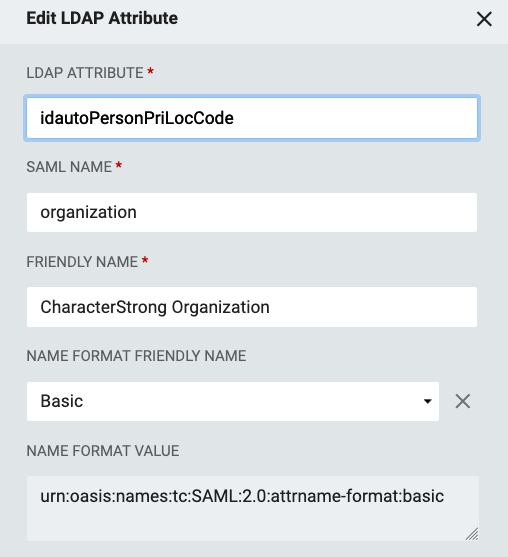Click the LDAP Attribute input field
Viewport: 508px width, 557px height.
coord(252,118)
